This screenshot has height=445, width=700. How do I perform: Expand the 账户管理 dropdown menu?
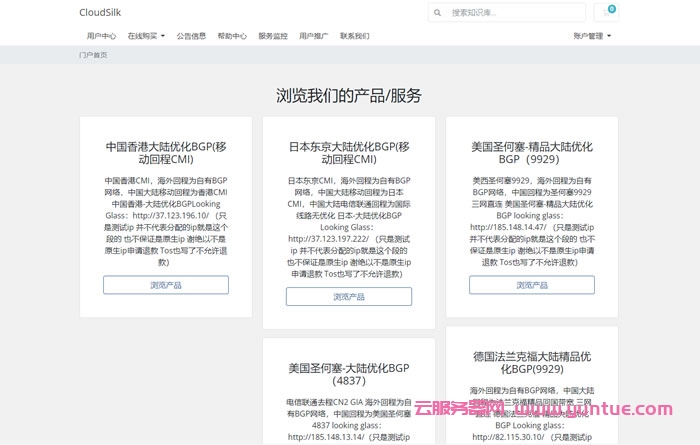pyautogui.click(x=592, y=36)
